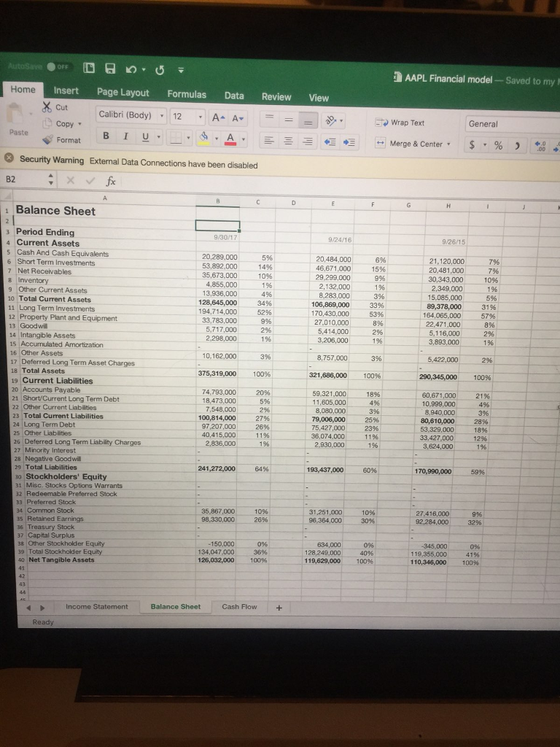Open the Review tab
This screenshot has width=560, height=747.
[x=276, y=97]
